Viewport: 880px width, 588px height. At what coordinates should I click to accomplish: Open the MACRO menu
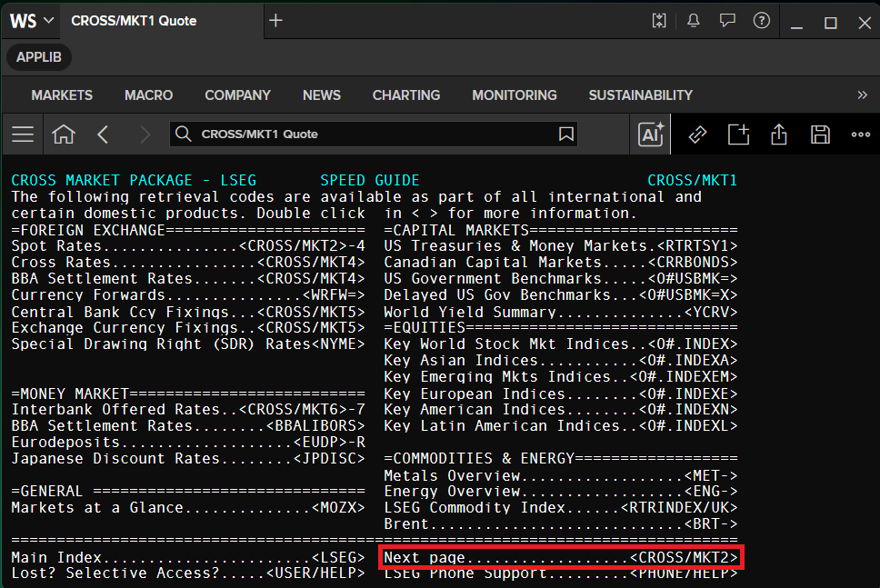click(149, 95)
